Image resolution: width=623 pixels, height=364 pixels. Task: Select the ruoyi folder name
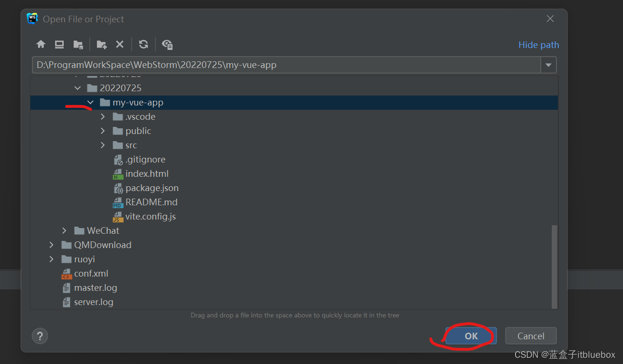(85, 259)
